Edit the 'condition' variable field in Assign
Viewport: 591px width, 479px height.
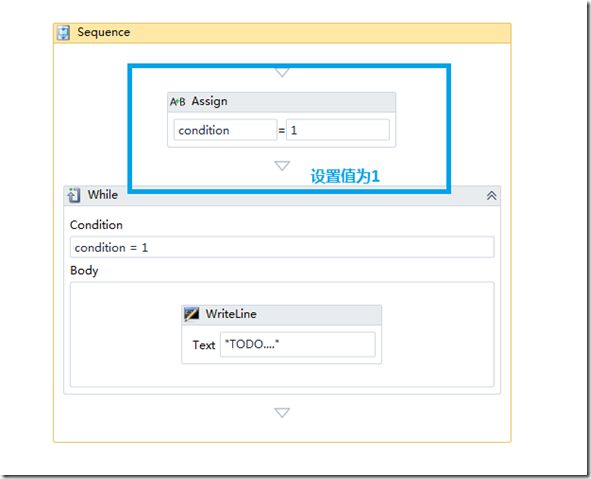pos(225,130)
